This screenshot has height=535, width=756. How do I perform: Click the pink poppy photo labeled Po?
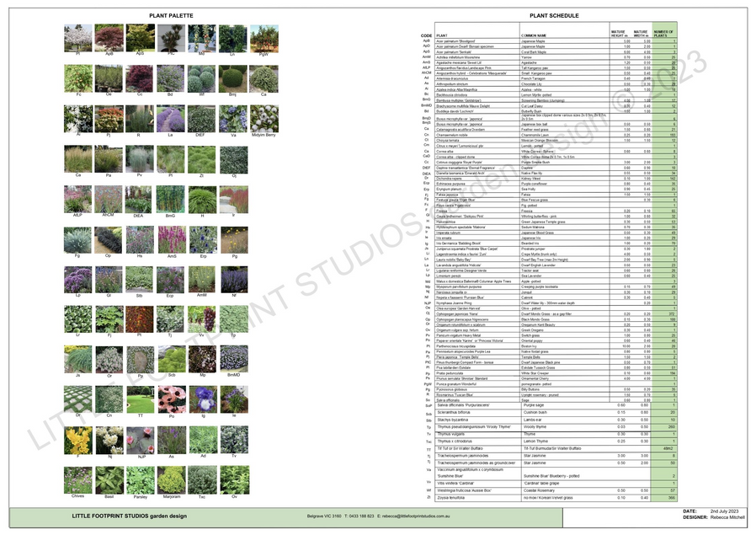tap(171, 399)
